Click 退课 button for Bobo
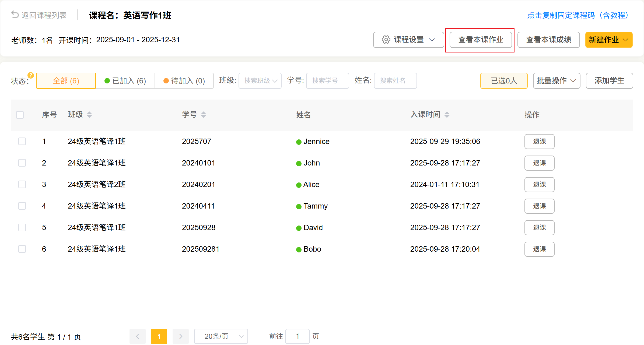The width and height of the screenshot is (644, 345). (539, 249)
